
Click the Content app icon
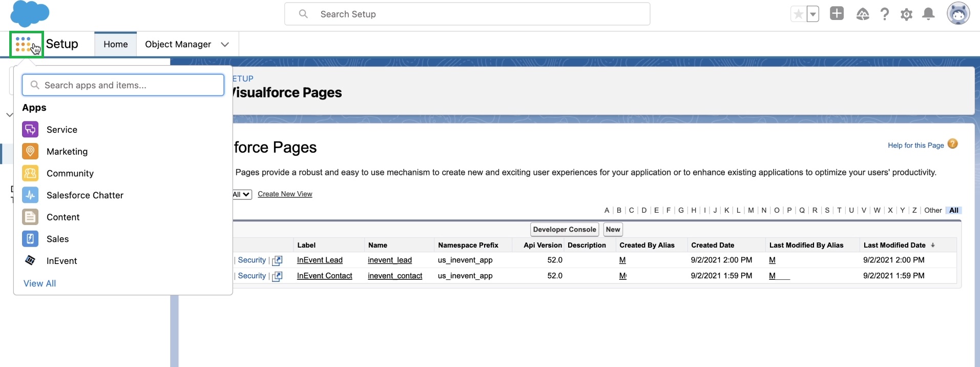tap(30, 217)
